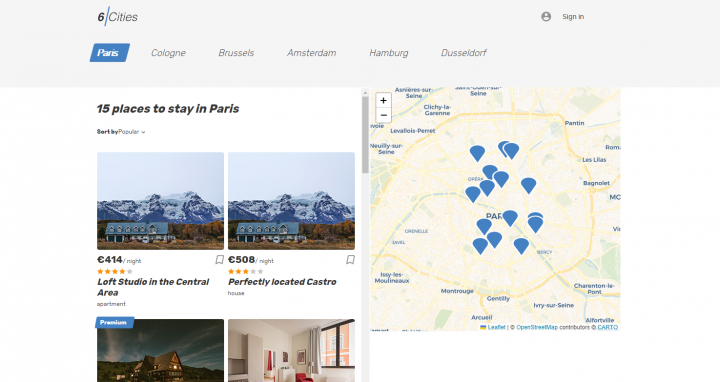Click the 'house' type label

coord(236,293)
